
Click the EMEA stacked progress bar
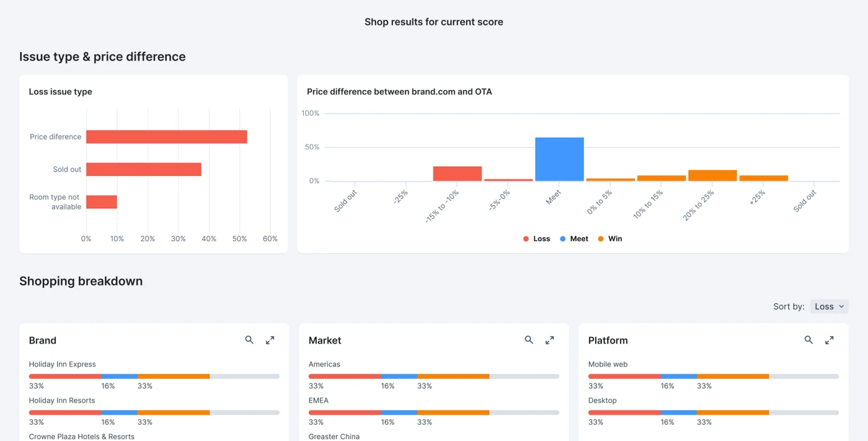click(x=434, y=412)
